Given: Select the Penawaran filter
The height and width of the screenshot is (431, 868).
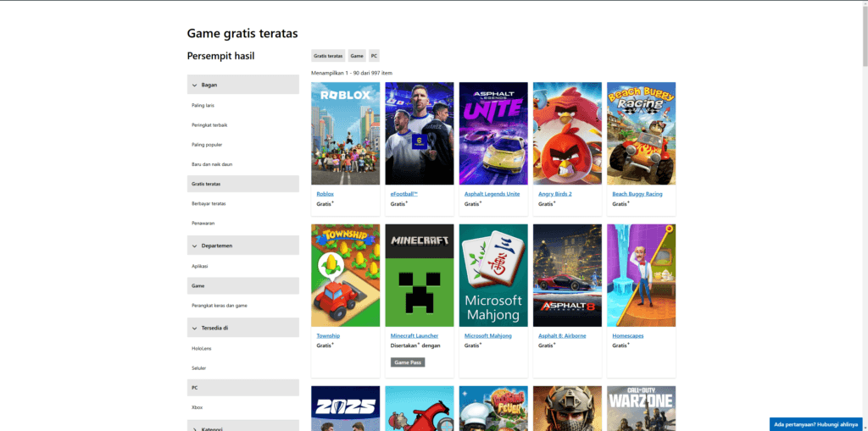Looking at the screenshot, I should 203,223.
